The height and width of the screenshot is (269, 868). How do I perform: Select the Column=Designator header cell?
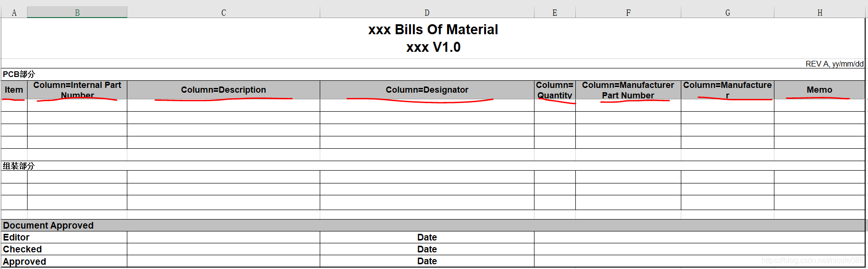pyautogui.click(x=427, y=90)
